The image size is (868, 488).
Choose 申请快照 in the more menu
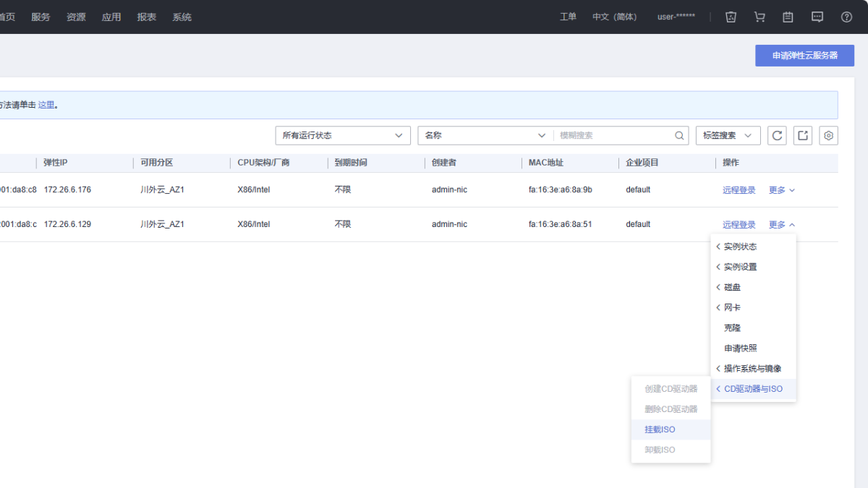pyautogui.click(x=740, y=348)
